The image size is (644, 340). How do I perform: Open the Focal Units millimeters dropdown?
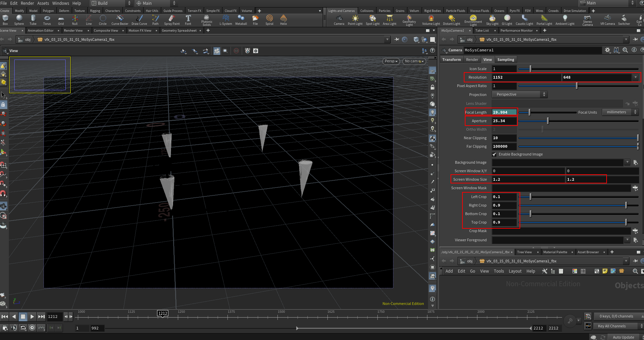click(x=620, y=112)
